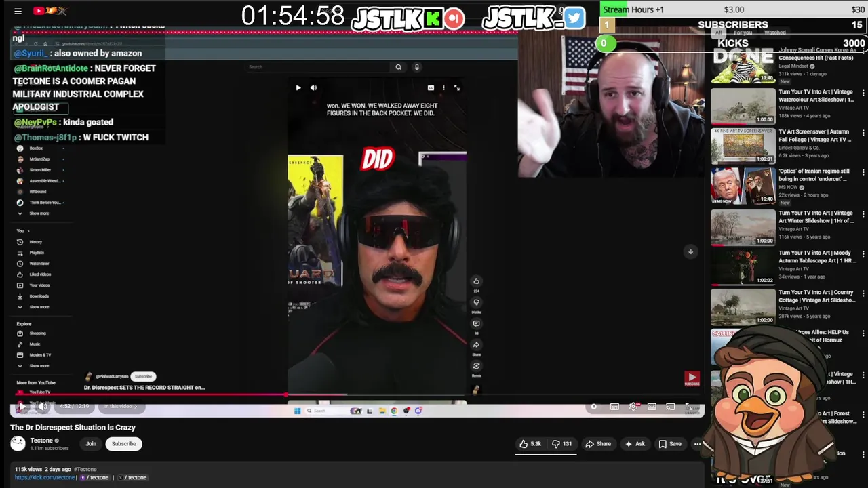Subscribe to the Tectone channel
868x488 pixels.
click(x=123, y=444)
